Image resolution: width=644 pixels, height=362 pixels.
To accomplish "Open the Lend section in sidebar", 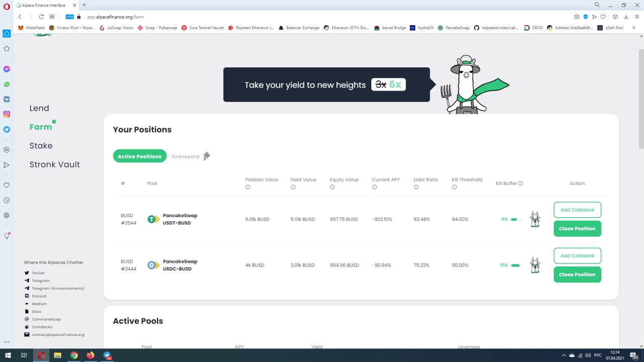I will pyautogui.click(x=39, y=108).
